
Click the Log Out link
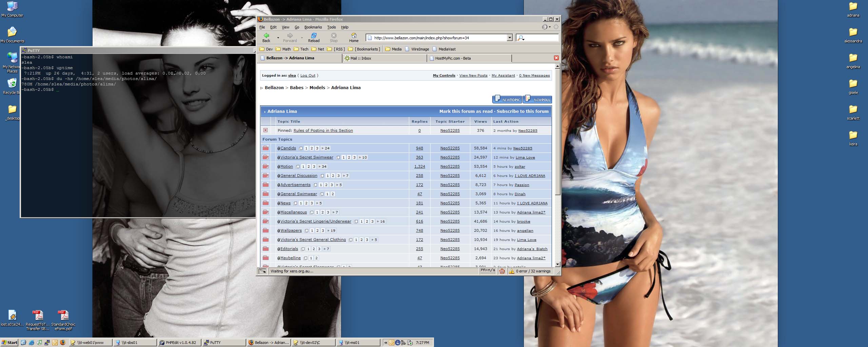(x=308, y=76)
